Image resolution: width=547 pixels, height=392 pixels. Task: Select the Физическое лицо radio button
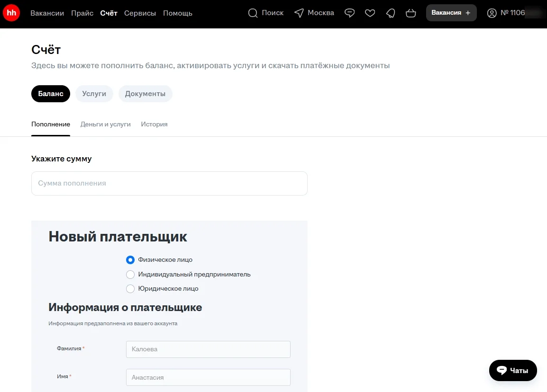(130, 260)
